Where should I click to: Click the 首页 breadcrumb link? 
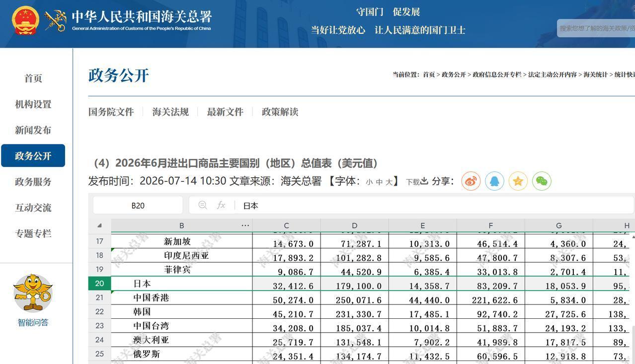click(428, 74)
